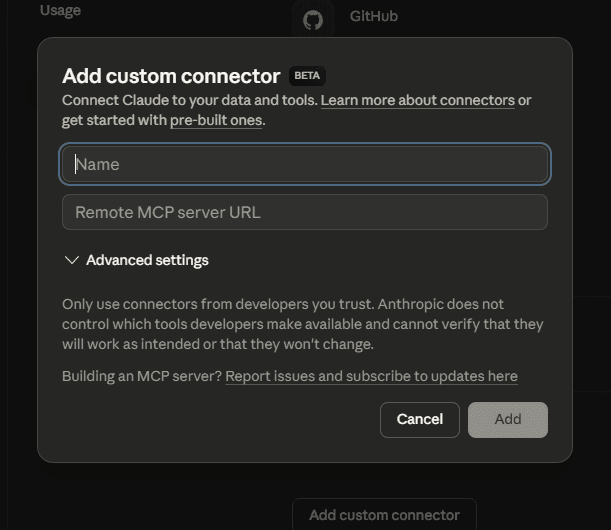Screen dimensions: 611x530
Task: Click the trust warning paragraph about Anthropic
Action: pos(300,324)
